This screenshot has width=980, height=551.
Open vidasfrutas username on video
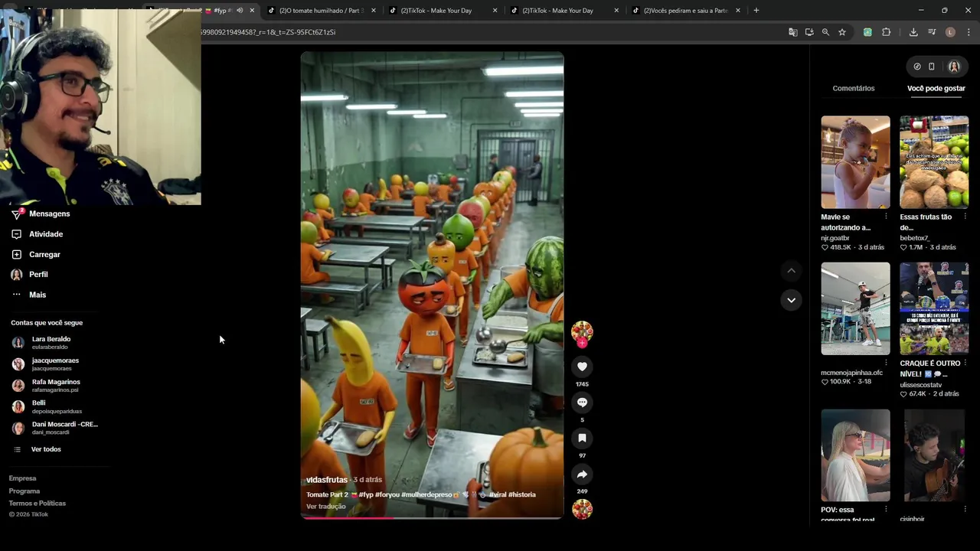click(327, 480)
